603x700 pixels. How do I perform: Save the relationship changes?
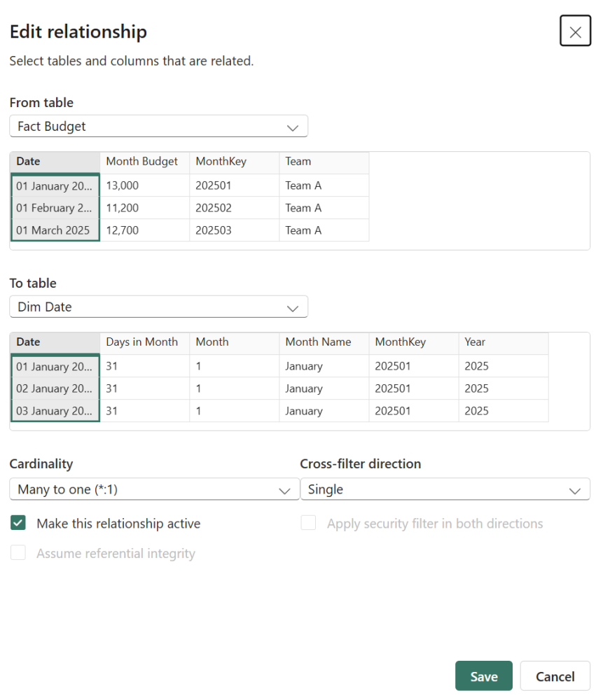(x=484, y=676)
